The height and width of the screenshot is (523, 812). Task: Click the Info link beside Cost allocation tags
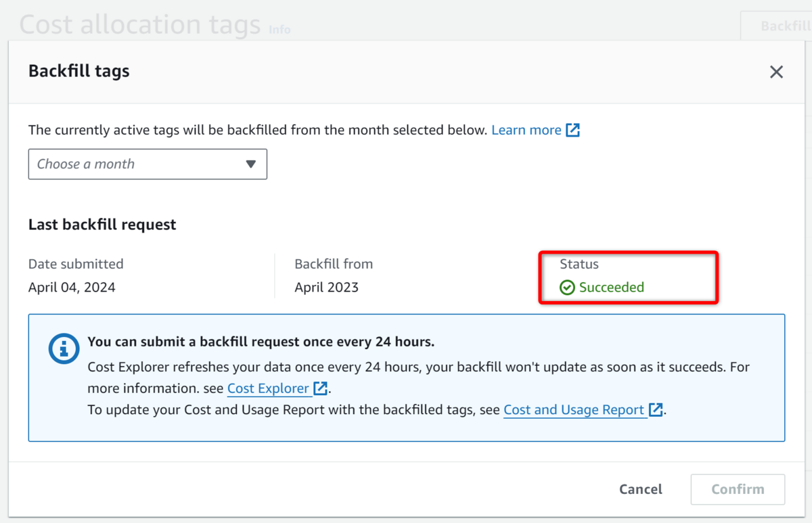pyautogui.click(x=279, y=30)
